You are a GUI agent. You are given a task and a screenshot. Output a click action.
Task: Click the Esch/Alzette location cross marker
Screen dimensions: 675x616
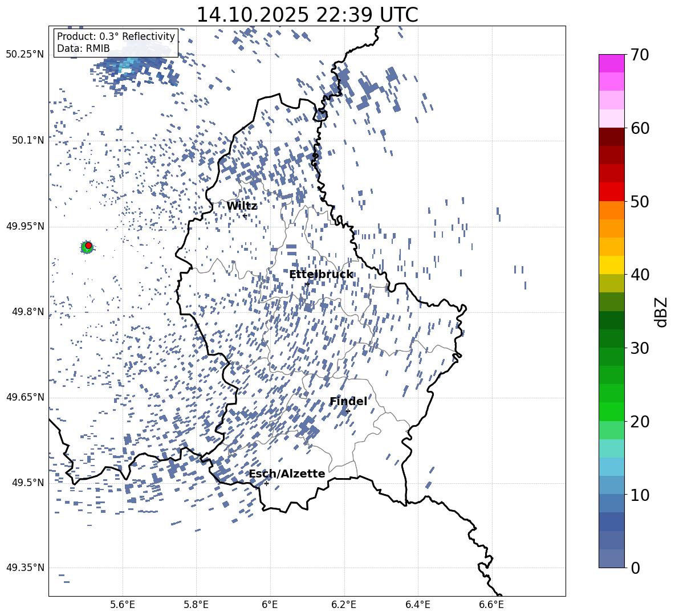pos(266,483)
